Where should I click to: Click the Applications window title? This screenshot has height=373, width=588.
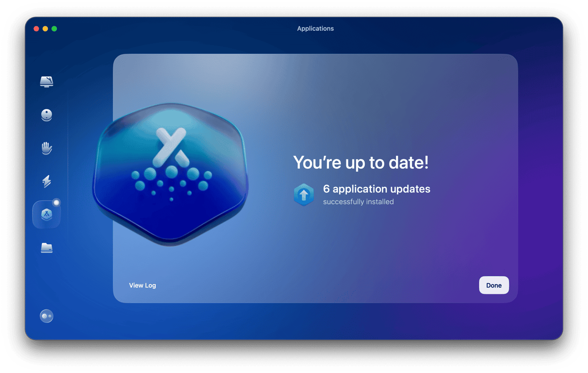315,29
